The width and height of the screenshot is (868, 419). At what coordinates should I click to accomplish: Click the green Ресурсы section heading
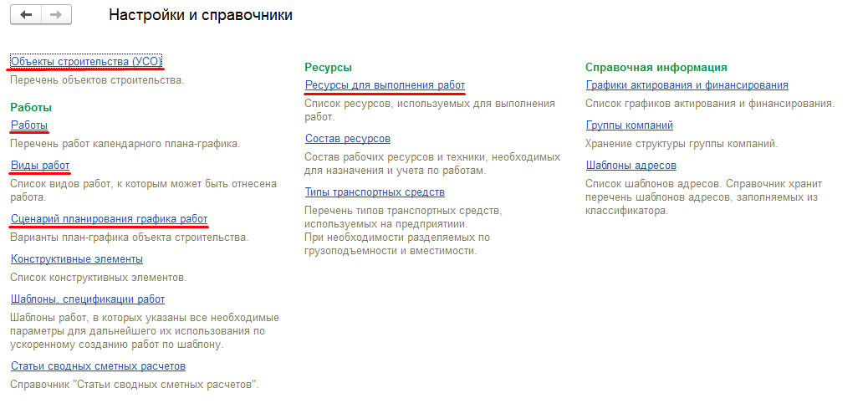point(328,67)
